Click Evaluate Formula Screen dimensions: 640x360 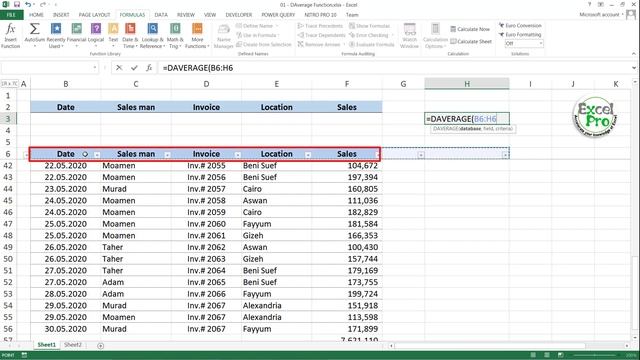[371, 44]
